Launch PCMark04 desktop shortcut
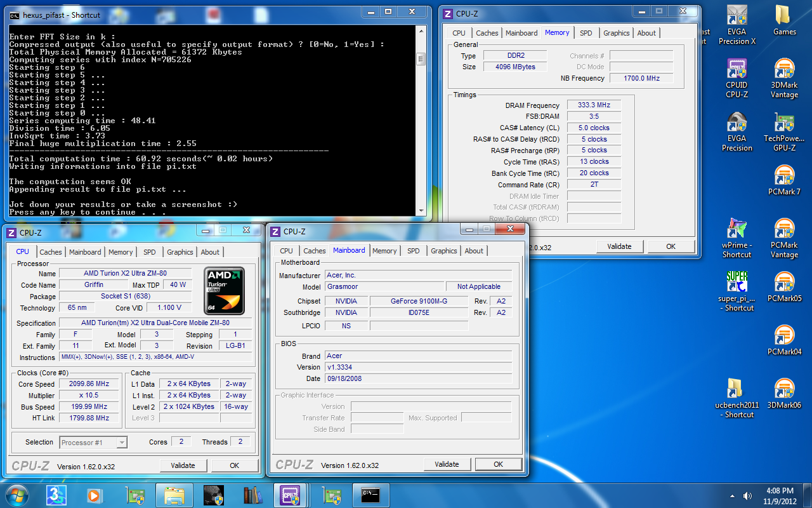This screenshot has height=508, width=812. click(x=784, y=340)
